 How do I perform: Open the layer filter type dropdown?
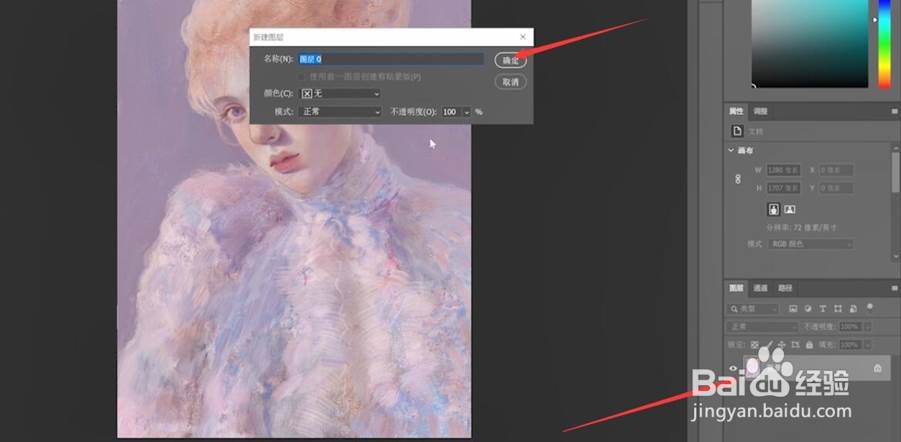click(753, 309)
